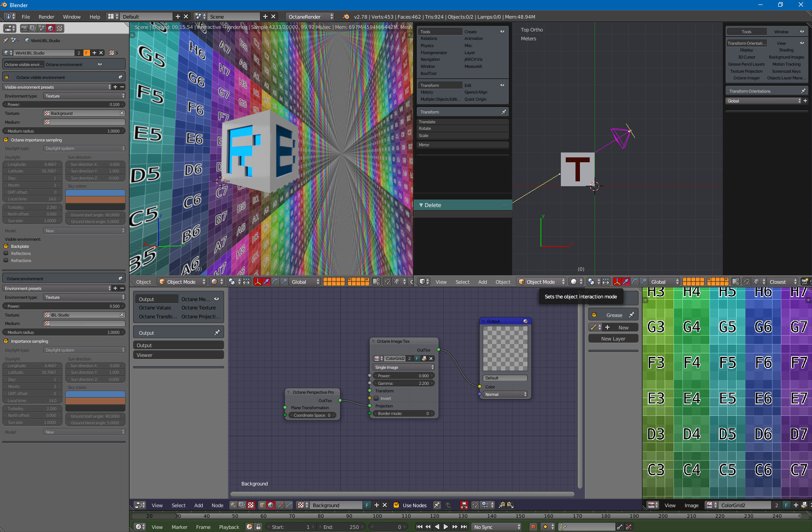Image resolution: width=812 pixels, height=532 pixels.
Task: Enable Octane visible environment checkbox
Action: pyautogui.click(x=7, y=78)
